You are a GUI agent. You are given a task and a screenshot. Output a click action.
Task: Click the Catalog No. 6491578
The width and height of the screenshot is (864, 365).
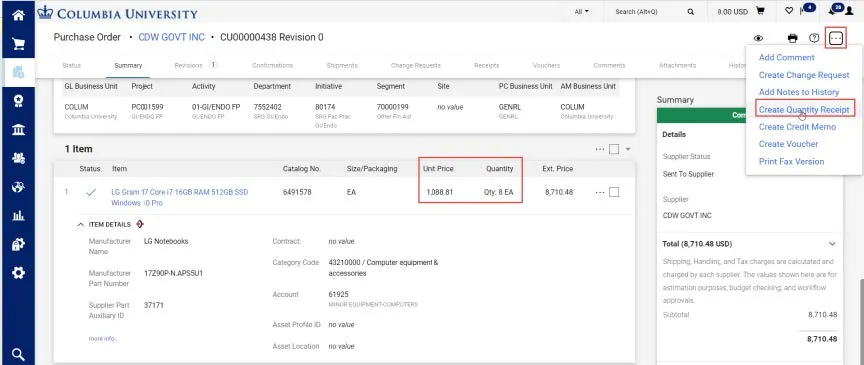click(x=297, y=192)
